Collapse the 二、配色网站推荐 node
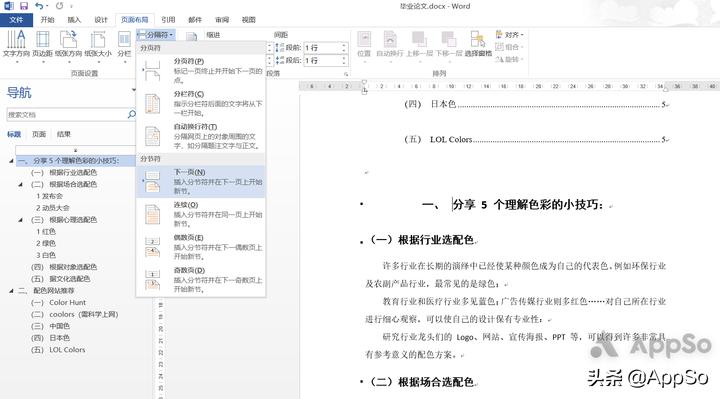 pyautogui.click(x=11, y=291)
